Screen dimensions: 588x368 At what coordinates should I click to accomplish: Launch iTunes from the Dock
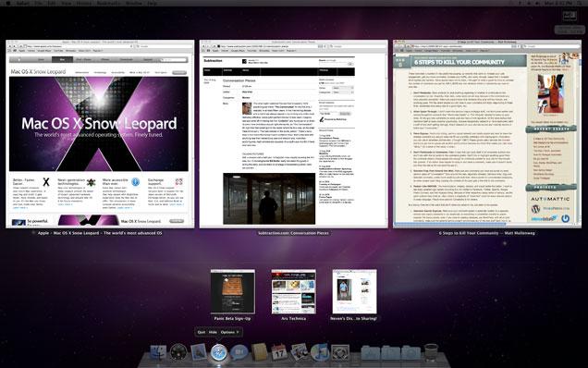(320, 352)
